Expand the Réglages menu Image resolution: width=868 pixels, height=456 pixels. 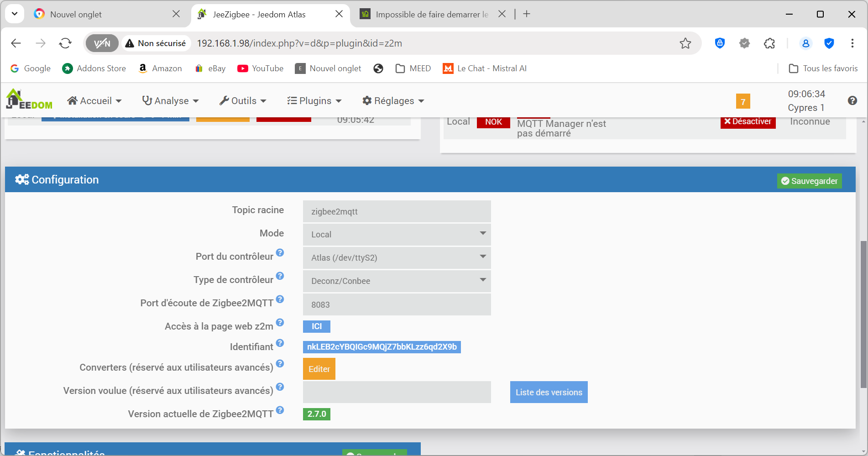click(393, 101)
